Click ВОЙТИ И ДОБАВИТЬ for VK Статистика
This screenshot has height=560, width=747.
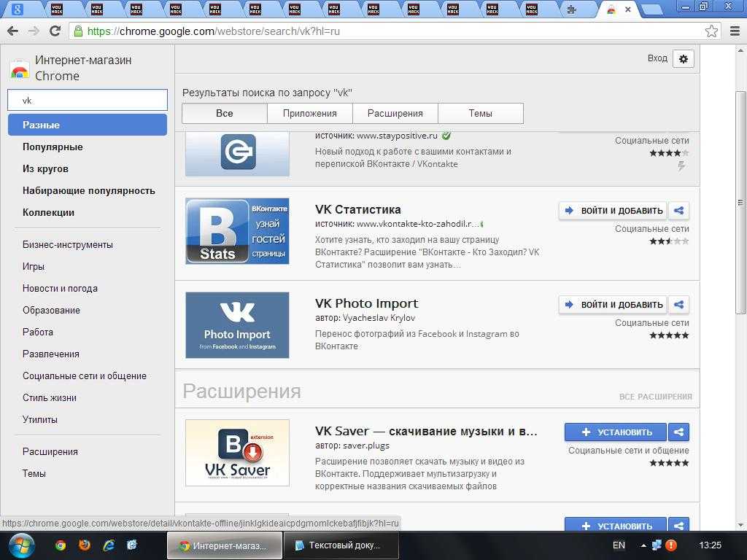[x=614, y=211]
